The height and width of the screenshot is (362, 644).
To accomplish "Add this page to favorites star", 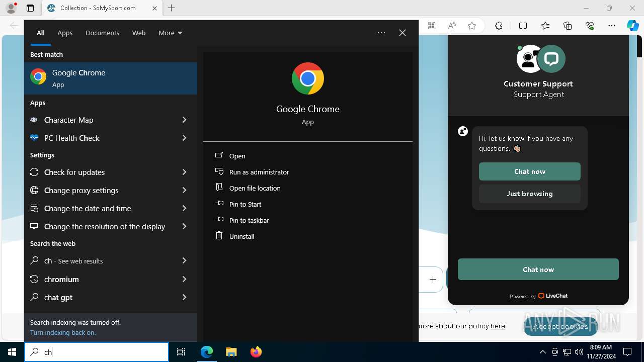I will [472, 26].
